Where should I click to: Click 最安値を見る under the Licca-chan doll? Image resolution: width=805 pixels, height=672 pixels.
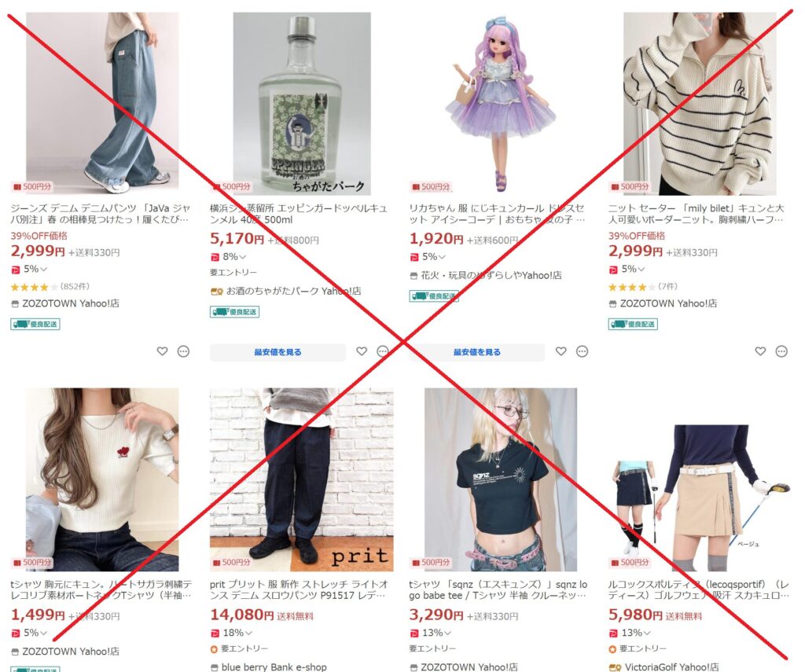[x=477, y=351]
